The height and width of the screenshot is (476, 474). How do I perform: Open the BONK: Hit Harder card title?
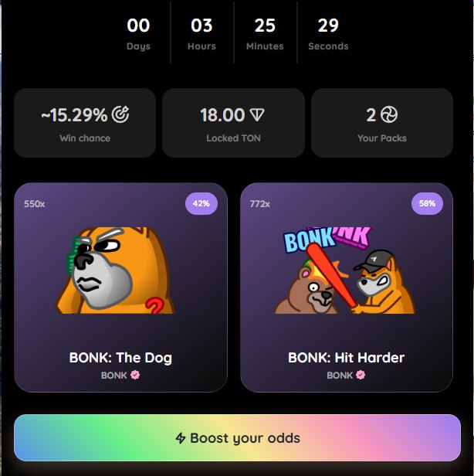point(346,358)
